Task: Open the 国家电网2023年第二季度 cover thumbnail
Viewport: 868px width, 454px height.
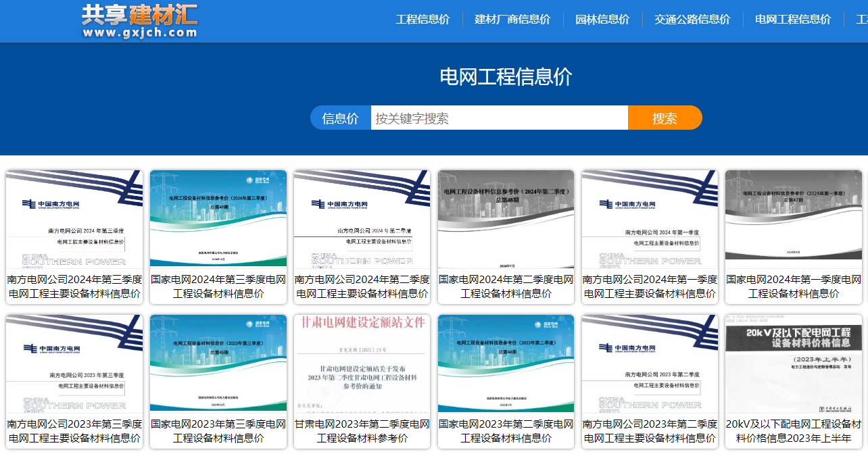Action: [x=506, y=363]
